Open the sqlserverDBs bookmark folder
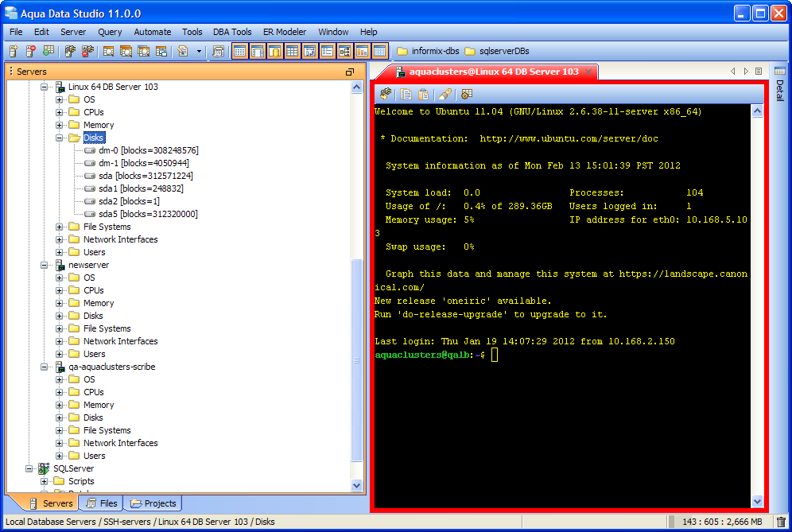Viewport: 792px width, 532px height. pos(497,51)
